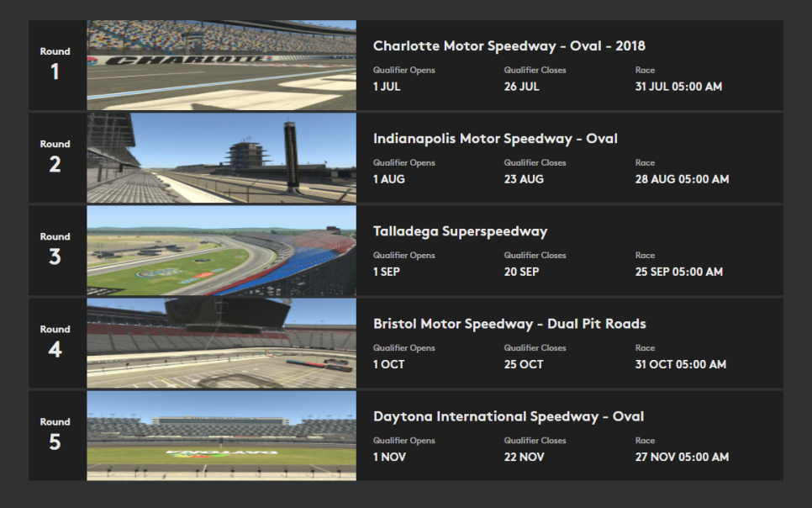Click the race time '31 JUL 05:00 AM'

(678, 87)
